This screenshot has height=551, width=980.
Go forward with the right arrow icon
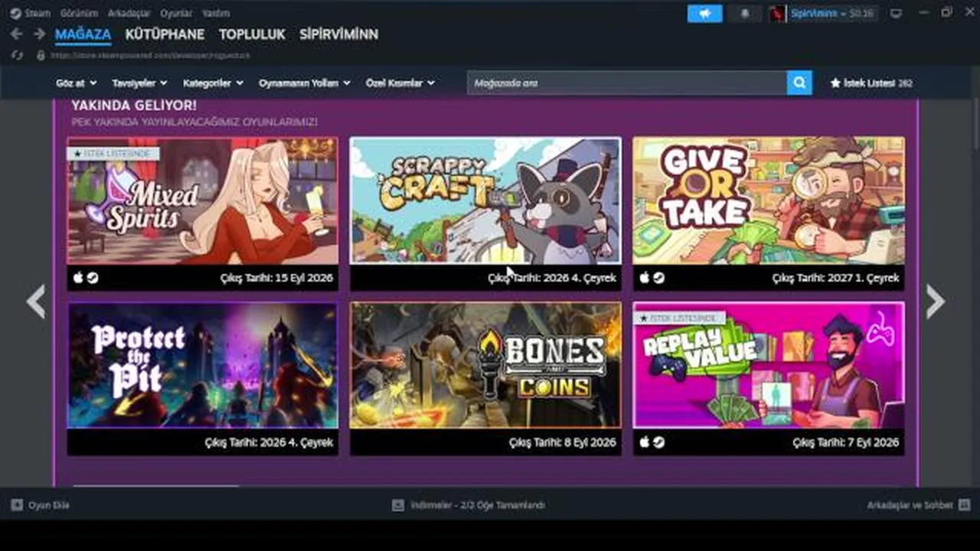(38, 34)
